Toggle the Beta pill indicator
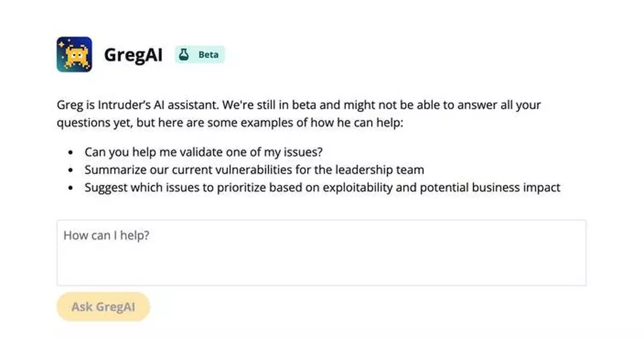 [x=200, y=54]
